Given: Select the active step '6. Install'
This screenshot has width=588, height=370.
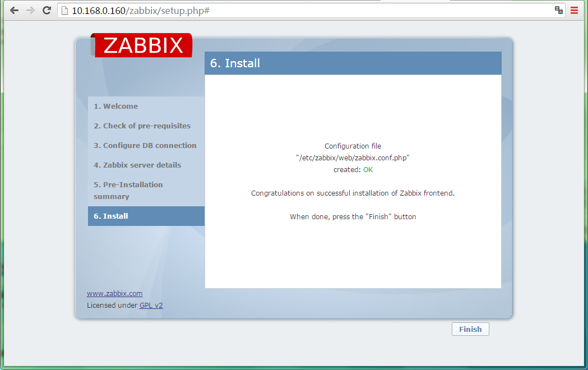Looking at the screenshot, I should [146, 216].
